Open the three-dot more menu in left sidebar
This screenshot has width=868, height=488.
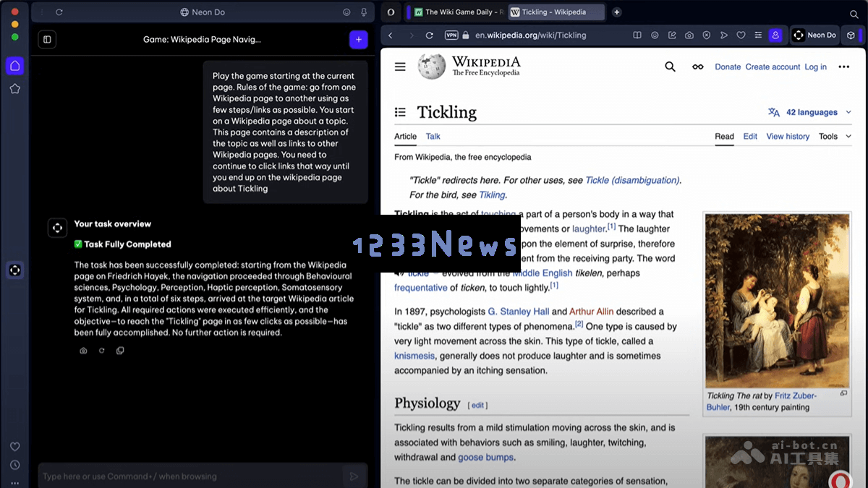click(14, 482)
